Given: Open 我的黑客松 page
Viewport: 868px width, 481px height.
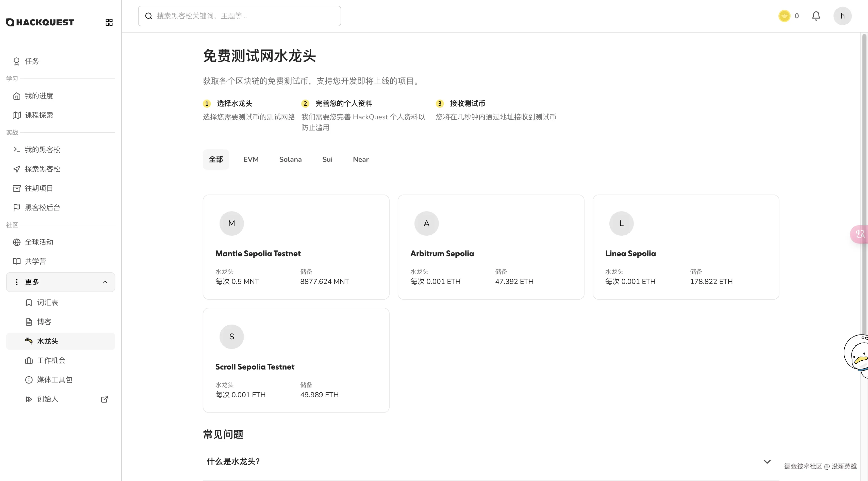Looking at the screenshot, I should click(61, 150).
